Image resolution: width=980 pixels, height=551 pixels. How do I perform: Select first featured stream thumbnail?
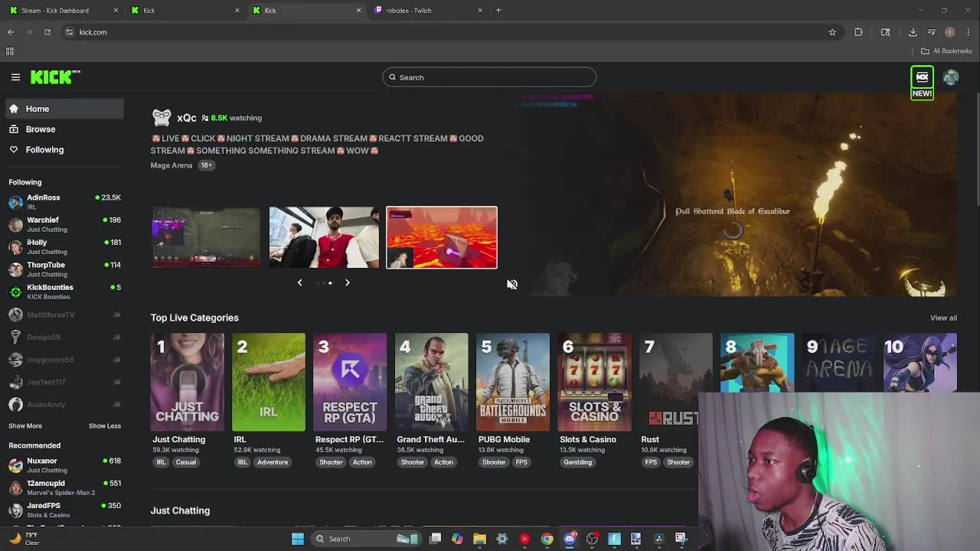(206, 237)
